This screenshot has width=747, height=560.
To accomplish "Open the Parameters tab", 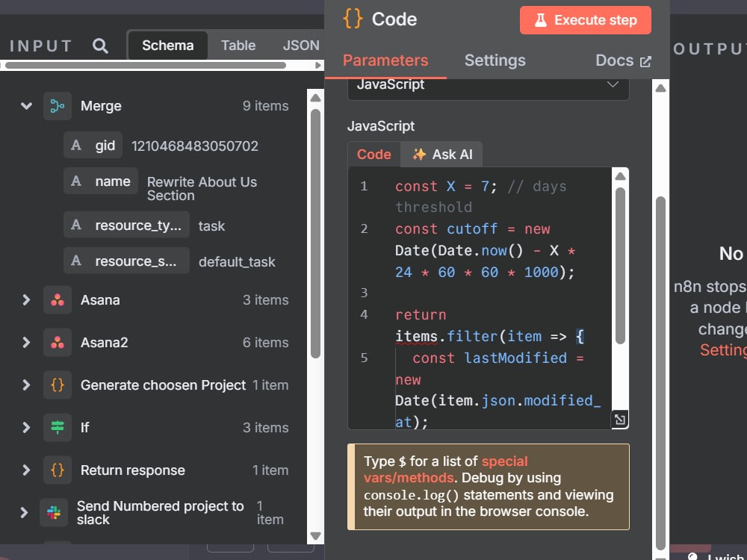I will pos(385,60).
